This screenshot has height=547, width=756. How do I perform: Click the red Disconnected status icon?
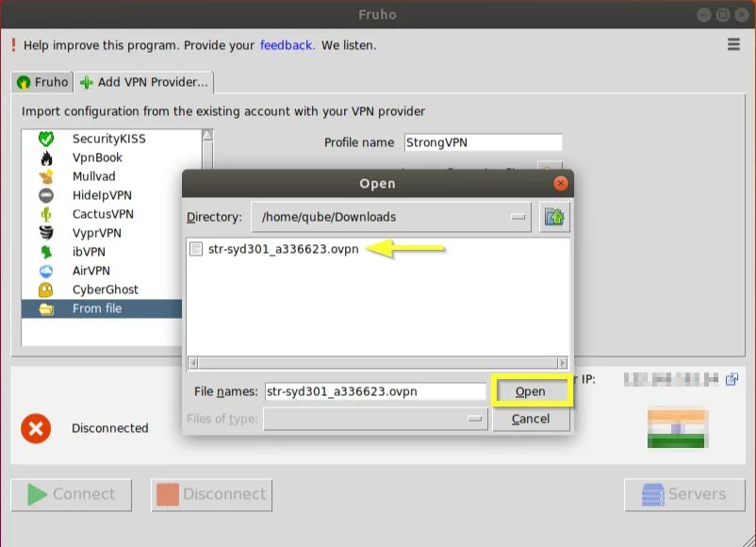[36, 428]
